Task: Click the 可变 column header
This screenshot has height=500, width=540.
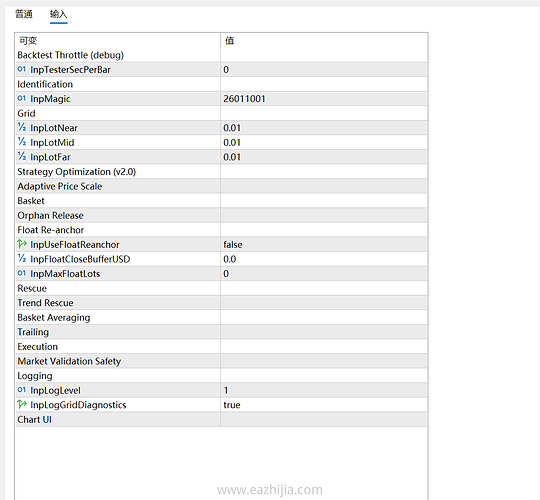Action: point(117,41)
